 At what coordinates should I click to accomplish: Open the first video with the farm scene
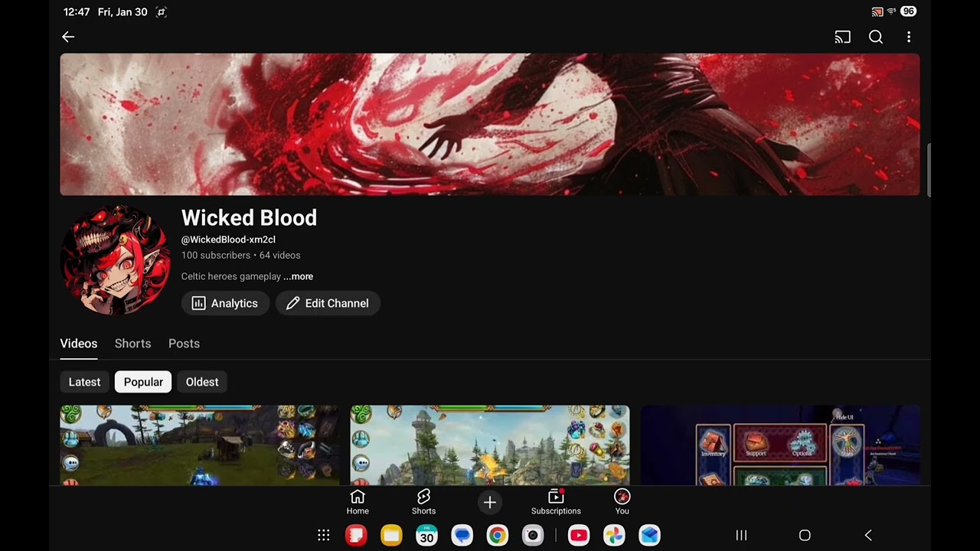(199, 445)
